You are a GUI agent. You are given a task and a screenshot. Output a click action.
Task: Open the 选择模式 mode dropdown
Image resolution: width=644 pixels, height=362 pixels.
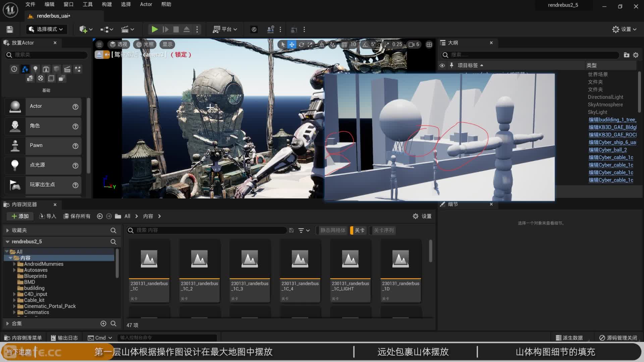[x=46, y=29]
